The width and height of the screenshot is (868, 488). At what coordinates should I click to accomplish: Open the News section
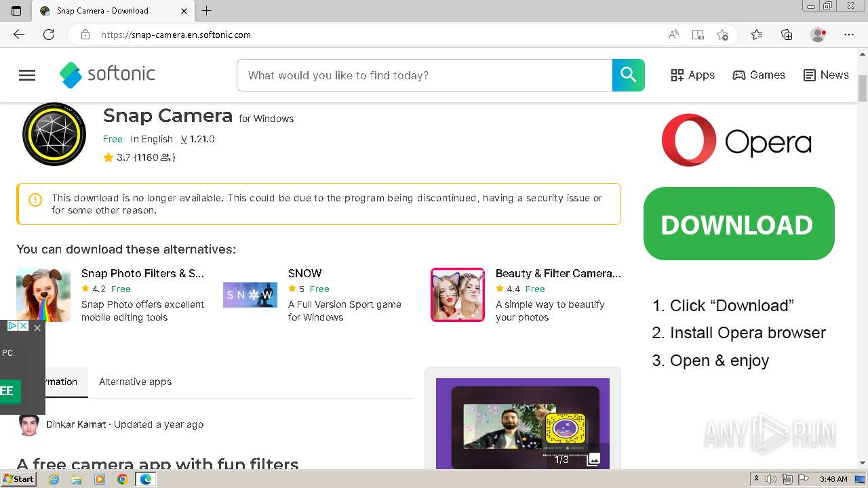click(826, 75)
